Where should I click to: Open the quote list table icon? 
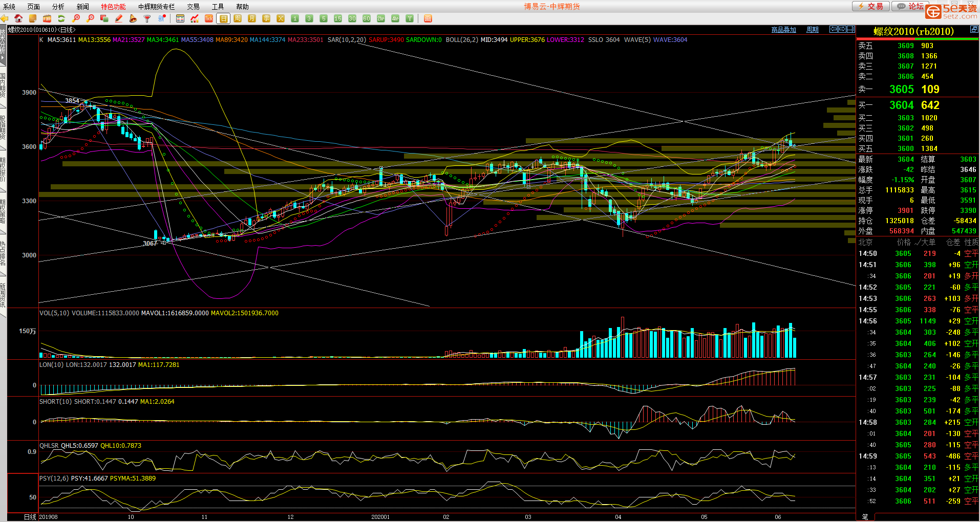pos(180,18)
